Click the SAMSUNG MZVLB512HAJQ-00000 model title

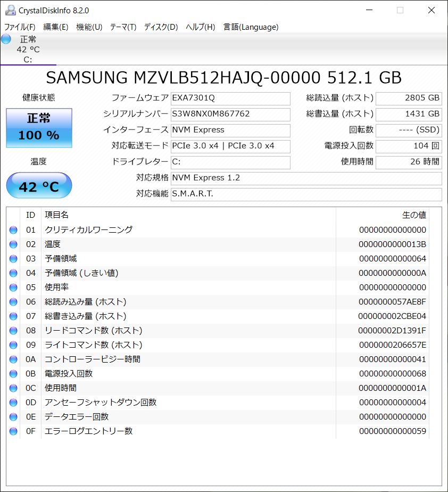click(223, 78)
